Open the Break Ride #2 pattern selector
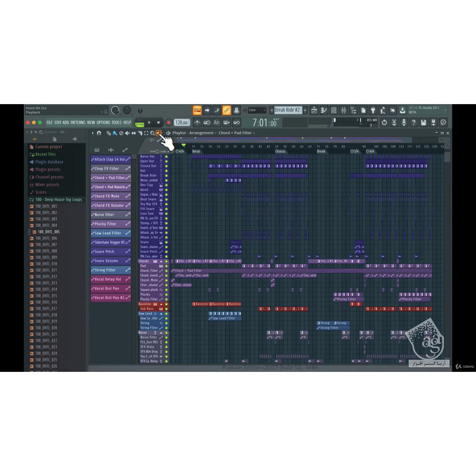The width and height of the screenshot is (476, 476). click(x=287, y=110)
